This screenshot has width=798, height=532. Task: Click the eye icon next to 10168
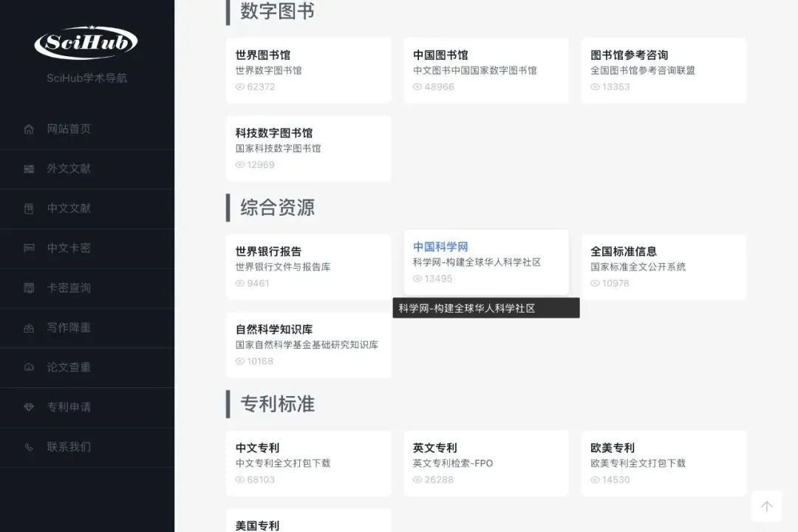point(239,361)
